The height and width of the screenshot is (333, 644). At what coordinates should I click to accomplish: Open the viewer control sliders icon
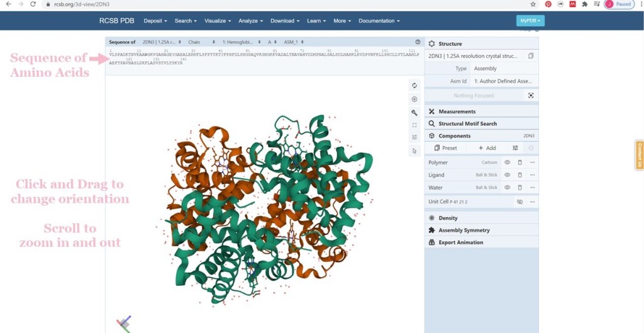click(414, 137)
